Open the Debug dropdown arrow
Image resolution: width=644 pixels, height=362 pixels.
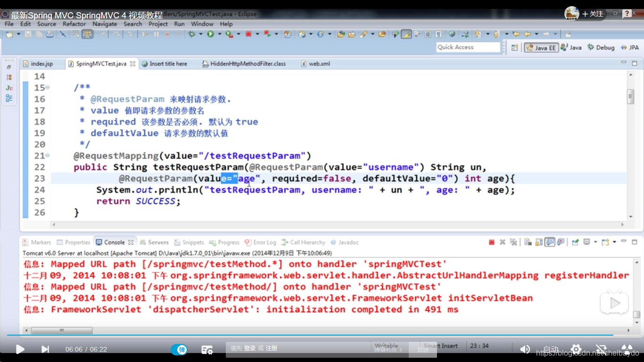[200, 34]
